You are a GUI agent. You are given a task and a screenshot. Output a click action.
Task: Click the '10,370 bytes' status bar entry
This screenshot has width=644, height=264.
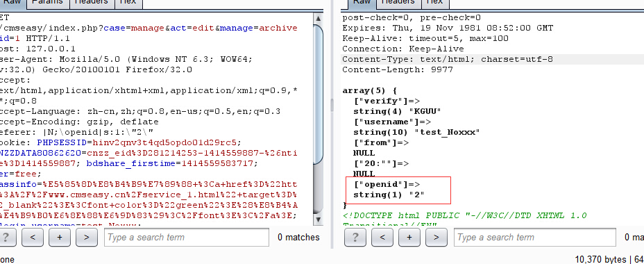[600, 259]
